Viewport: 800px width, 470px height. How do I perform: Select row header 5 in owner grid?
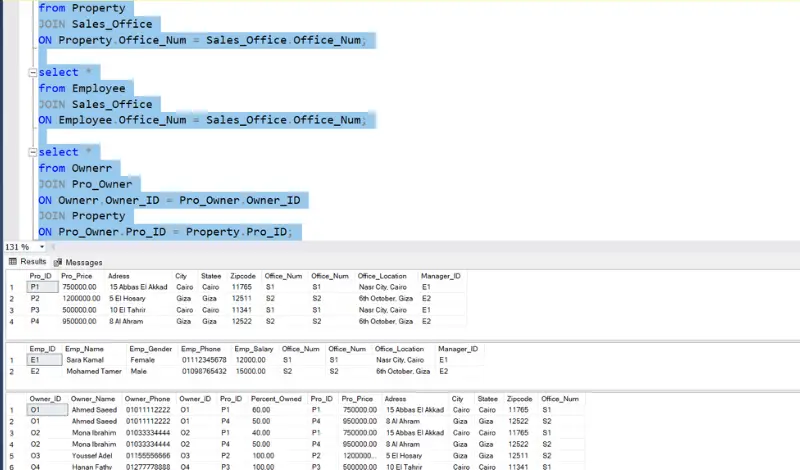coord(12,456)
